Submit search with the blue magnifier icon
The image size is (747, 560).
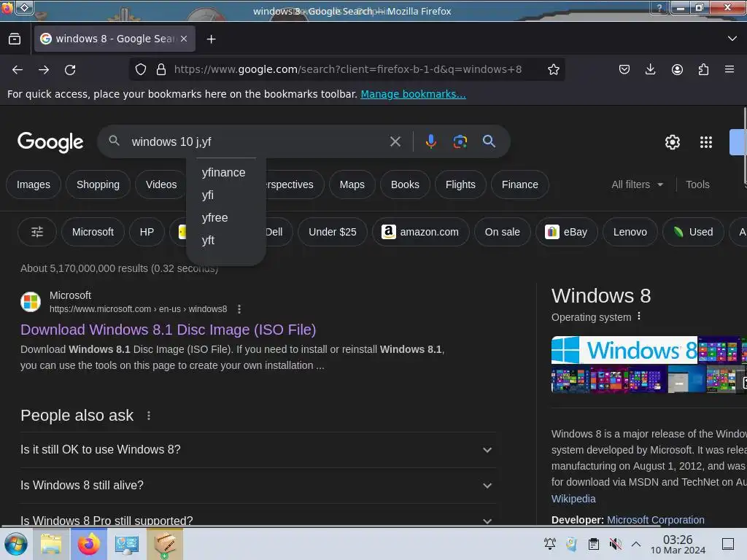[x=489, y=141]
